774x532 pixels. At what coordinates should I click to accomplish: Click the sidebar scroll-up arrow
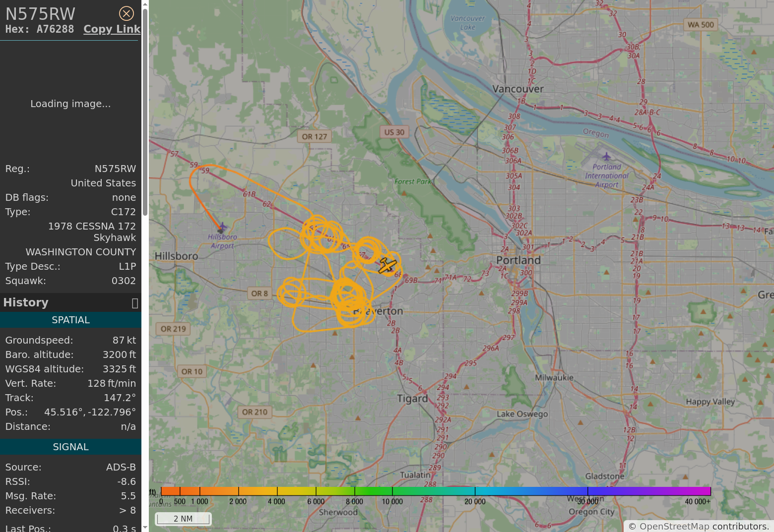(x=145, y=4)
